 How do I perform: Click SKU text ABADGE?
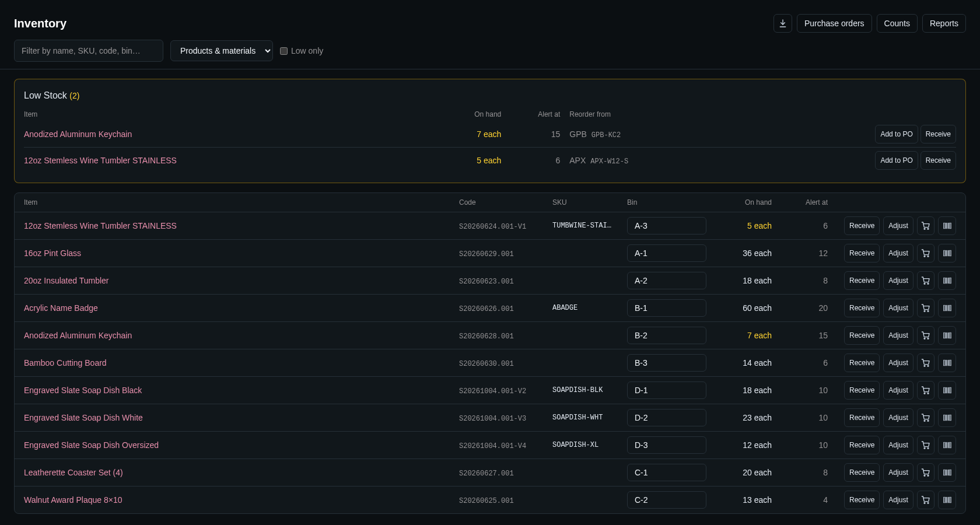(x=565, y=307)
